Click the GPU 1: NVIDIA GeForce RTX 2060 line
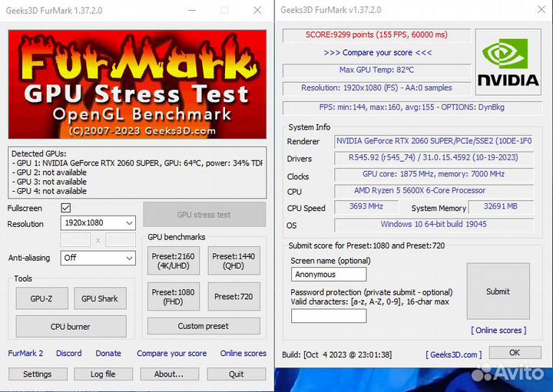Screen dimensions: 553x392 137,163
